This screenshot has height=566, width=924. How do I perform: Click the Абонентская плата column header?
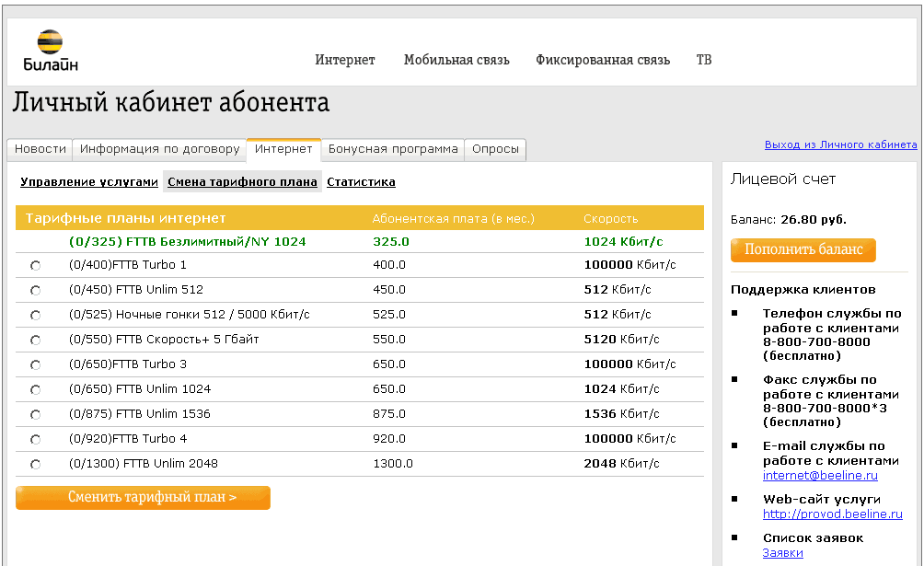click(x=453, y=219)
